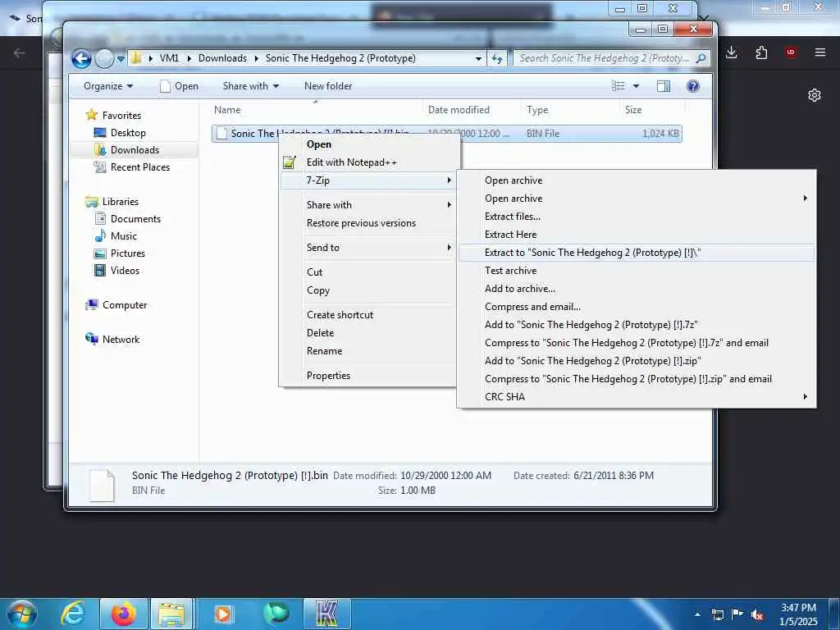The width and height of the screenshot is (840, 630).
Task: Choose Rename in context menu
Action: click(x=370, y=351)
